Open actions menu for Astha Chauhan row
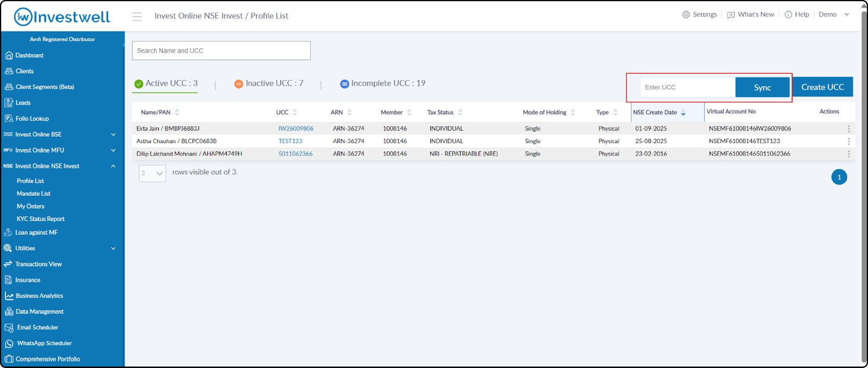 (x=848, y=141)
